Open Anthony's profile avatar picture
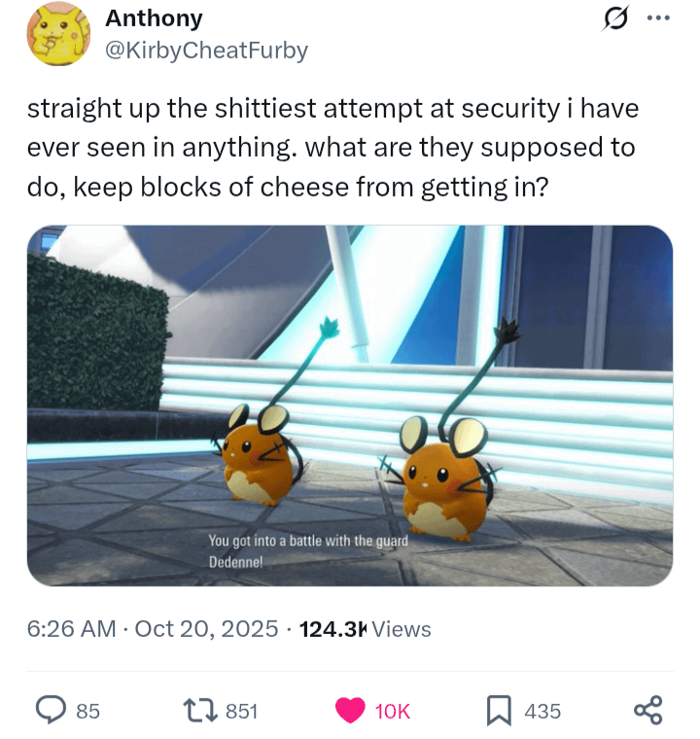Viewport: 700px width, 739px height. (59, 34)
